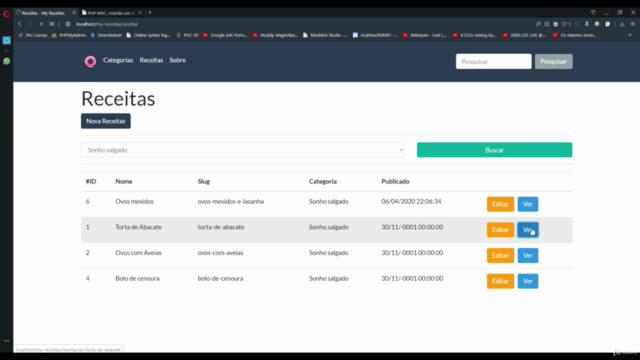Click the site info icon in the address bar
Image resolution: width=640 pixels, height=360 pixels.
[x=68, y=24]
